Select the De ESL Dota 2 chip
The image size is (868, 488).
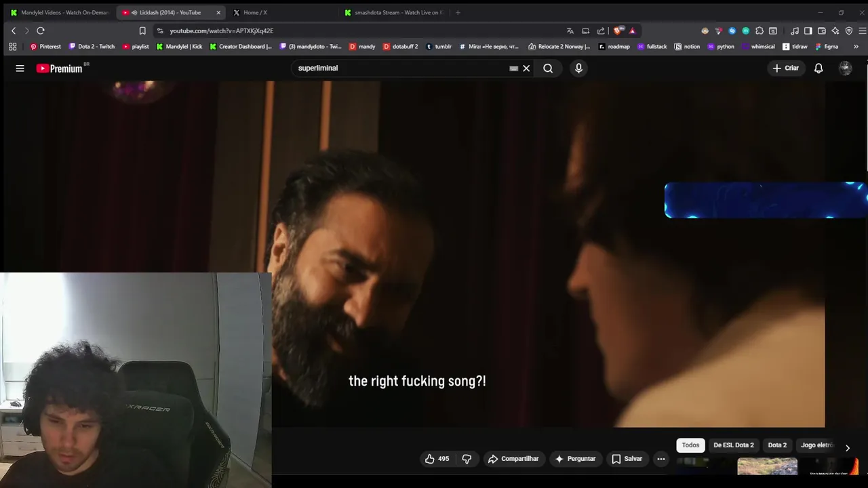(x=734, y=445)
